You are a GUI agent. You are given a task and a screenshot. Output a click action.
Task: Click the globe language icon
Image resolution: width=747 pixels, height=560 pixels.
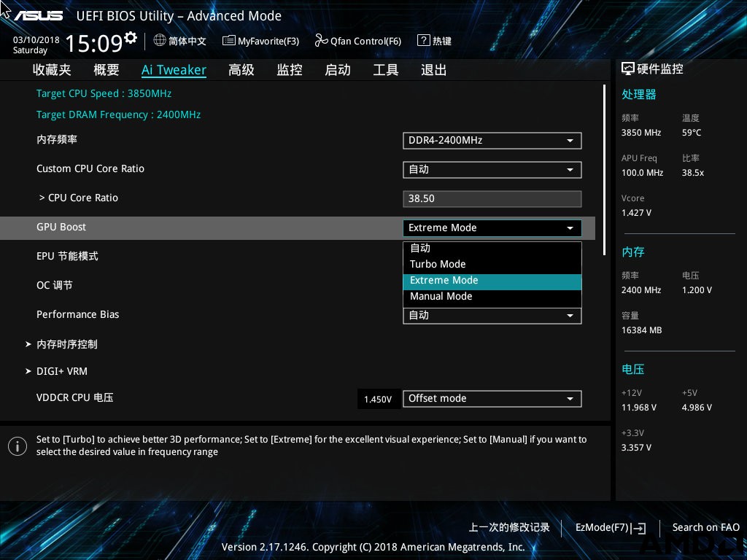(x=160, y=41)
